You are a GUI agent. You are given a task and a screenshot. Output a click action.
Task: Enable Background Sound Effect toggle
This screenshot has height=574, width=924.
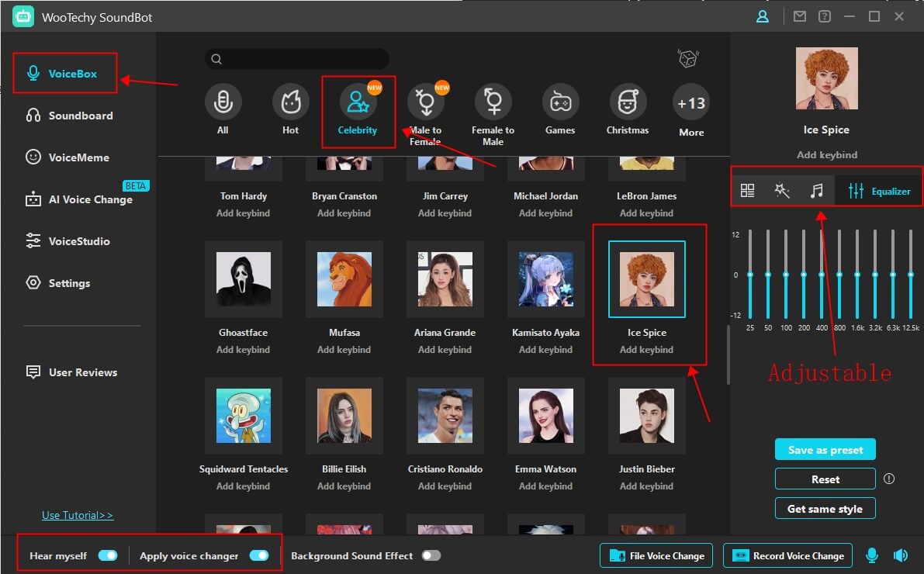[431, 555]
